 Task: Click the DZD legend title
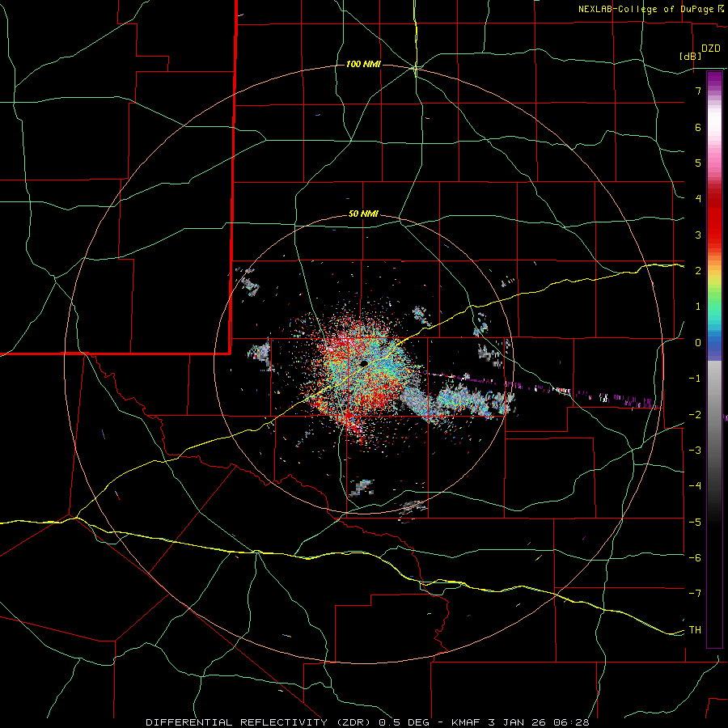coord(711,49)
